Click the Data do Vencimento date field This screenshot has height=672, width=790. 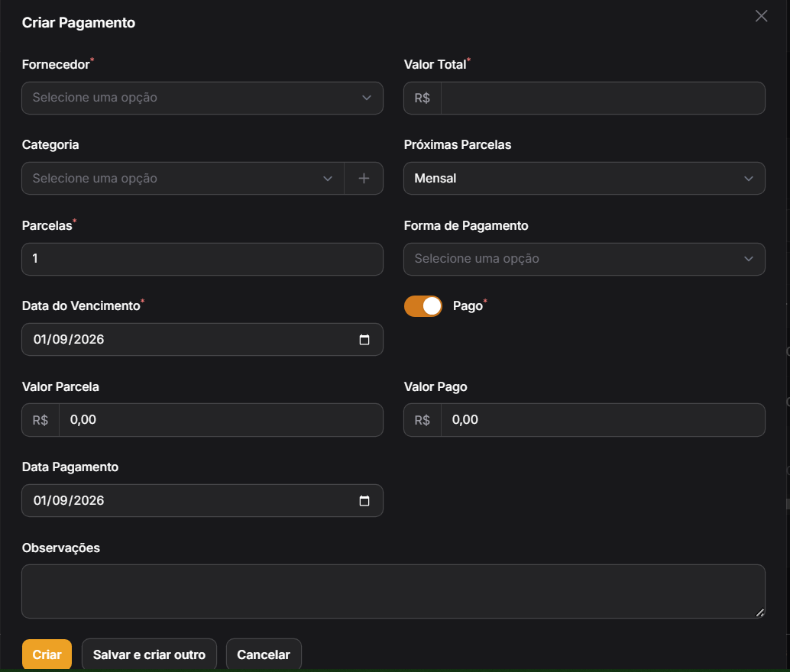click(x=202, y=340)
